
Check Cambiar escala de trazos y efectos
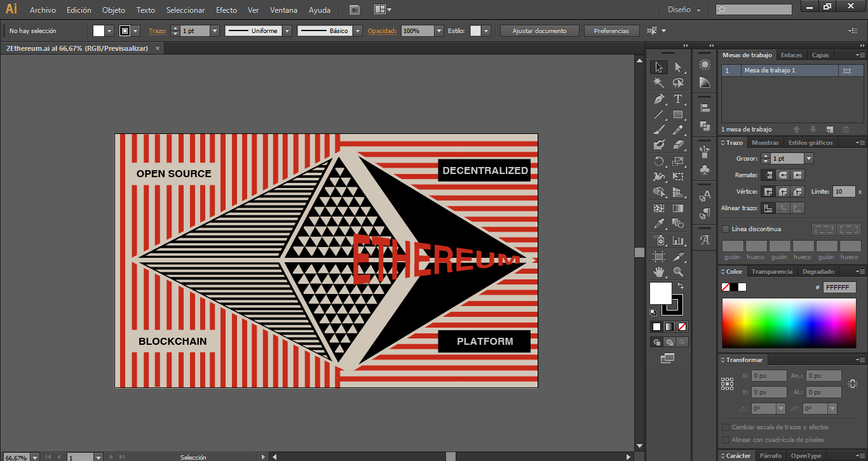726,427
